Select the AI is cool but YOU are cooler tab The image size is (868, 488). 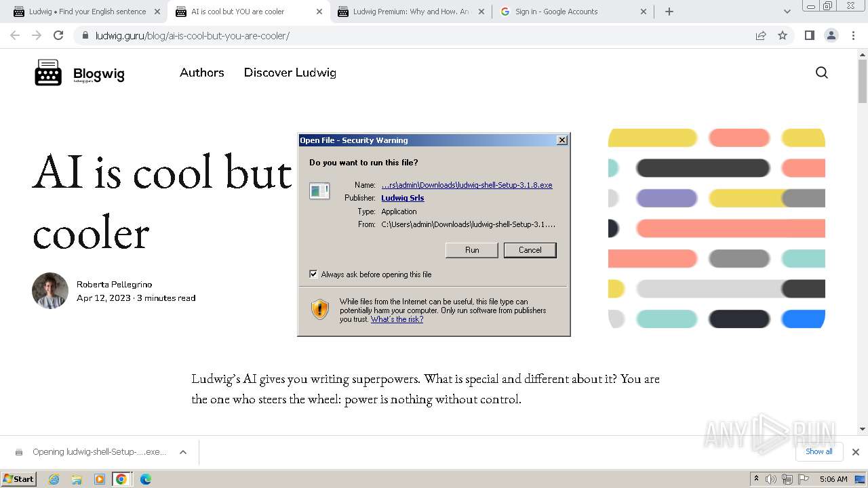click(248, 12)
